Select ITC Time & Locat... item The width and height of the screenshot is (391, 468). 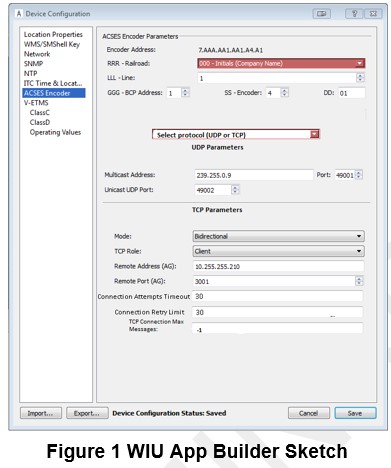[x=53, y=83]
